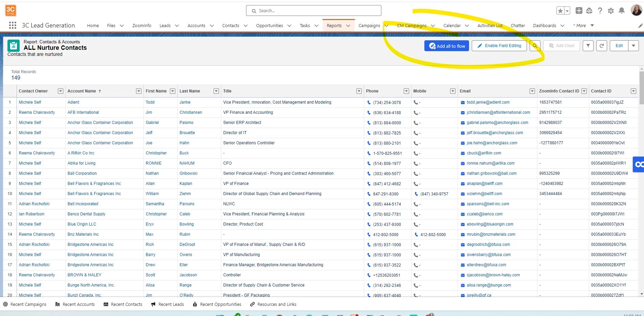Expand the Accounts tab dropdown

(x=212, y=26)
